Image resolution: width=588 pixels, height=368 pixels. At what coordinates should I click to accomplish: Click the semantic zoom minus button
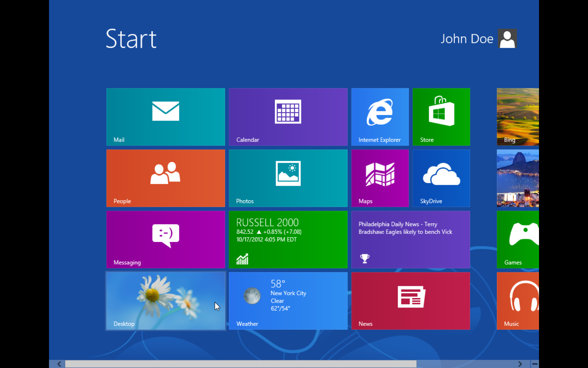pyautogui.click(x=535, y=364)
